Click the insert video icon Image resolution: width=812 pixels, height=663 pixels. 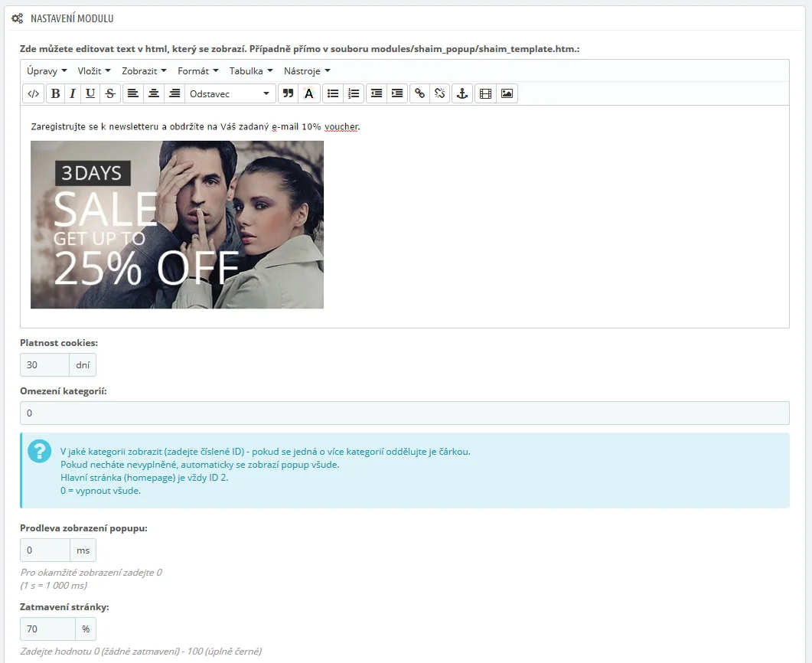pos(484,93)
